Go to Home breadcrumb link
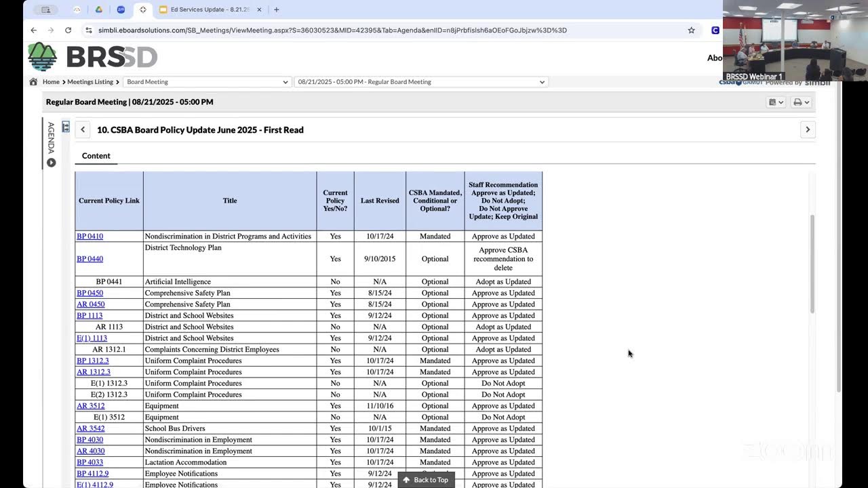 (51, 82)
